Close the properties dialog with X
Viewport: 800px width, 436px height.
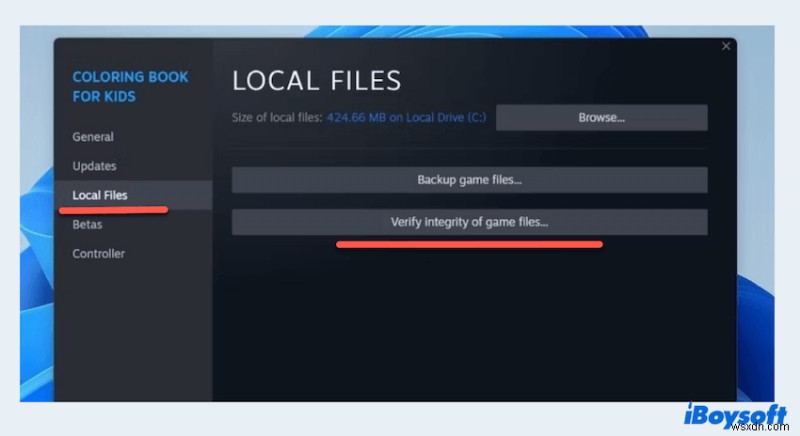click(x=726, y=46)
